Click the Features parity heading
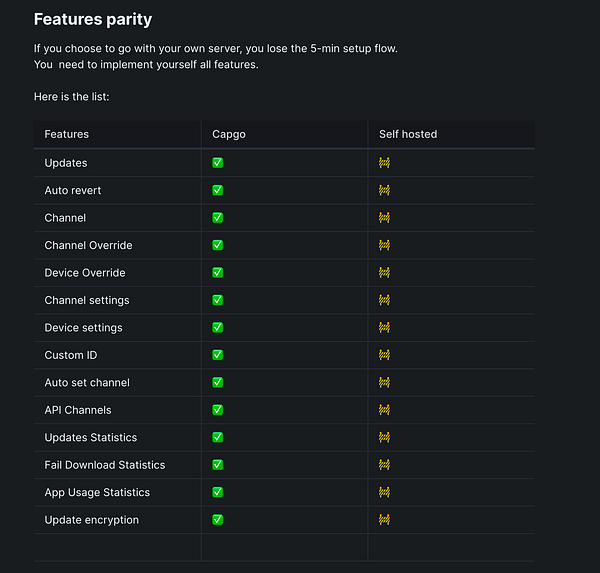The width and height of the screenshot is (600, 573). [93, 19]
